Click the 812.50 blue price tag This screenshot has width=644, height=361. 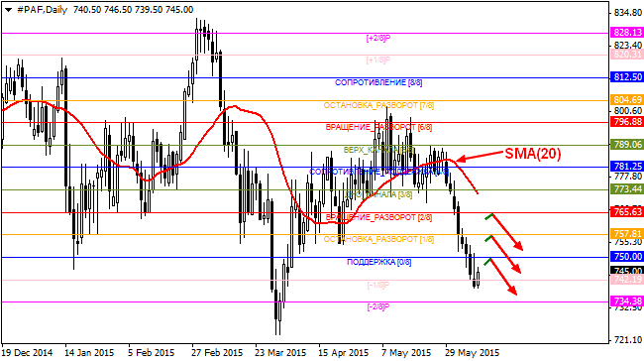[x=627, y=77]
